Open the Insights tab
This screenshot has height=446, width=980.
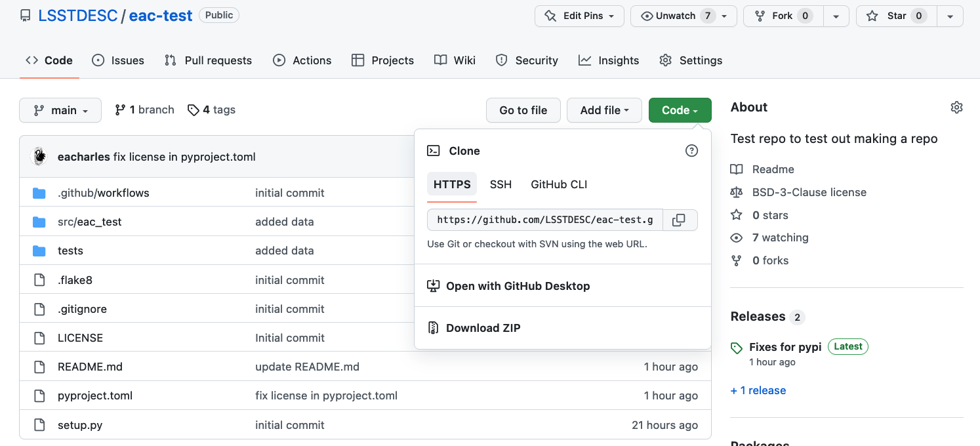[x=609, y=60]
